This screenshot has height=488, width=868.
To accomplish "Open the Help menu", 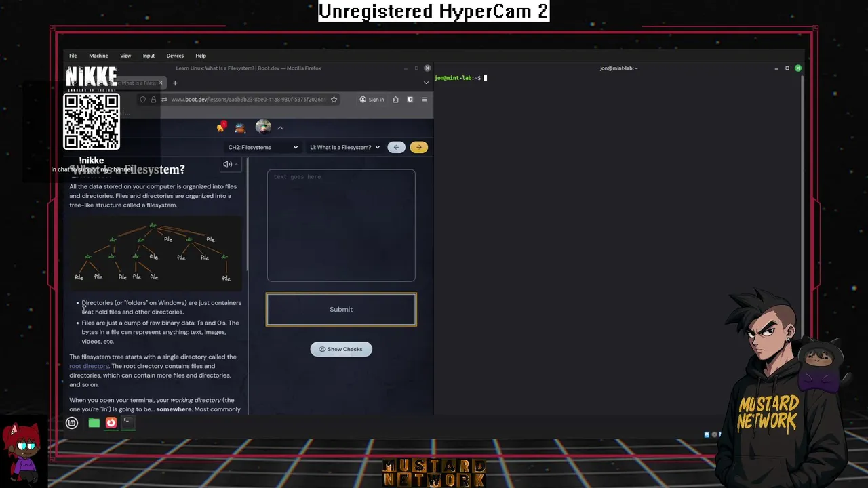I will click(201, 56).
